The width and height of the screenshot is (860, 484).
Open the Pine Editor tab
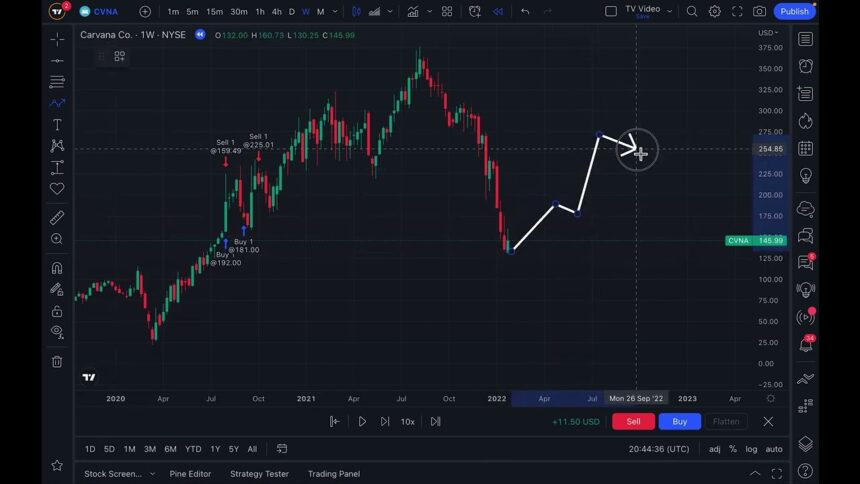point(190,474)
